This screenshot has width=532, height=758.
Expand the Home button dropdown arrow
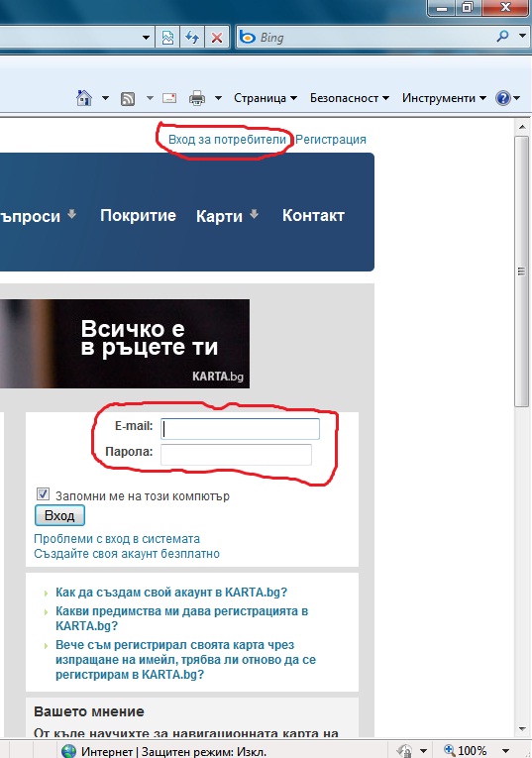pos(105,98)
